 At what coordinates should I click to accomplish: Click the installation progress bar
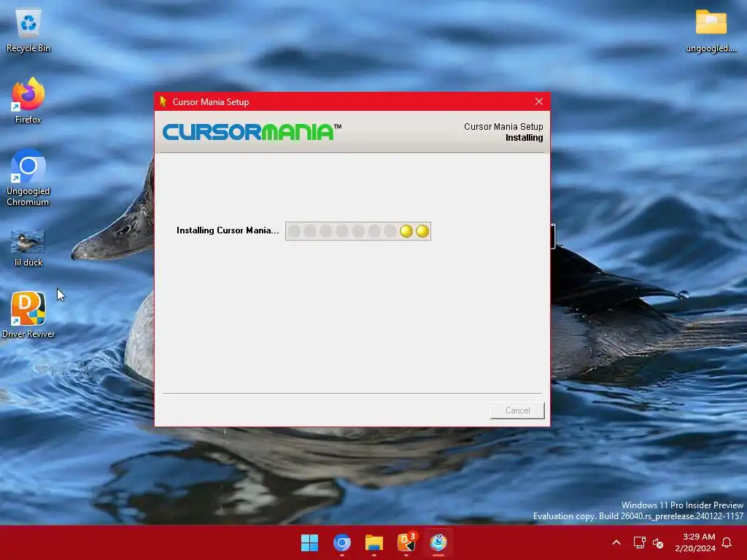[x=358, y=231]
